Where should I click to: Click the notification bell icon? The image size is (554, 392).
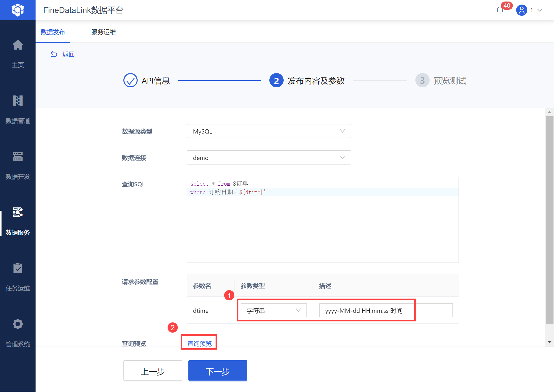click(500, 10)
